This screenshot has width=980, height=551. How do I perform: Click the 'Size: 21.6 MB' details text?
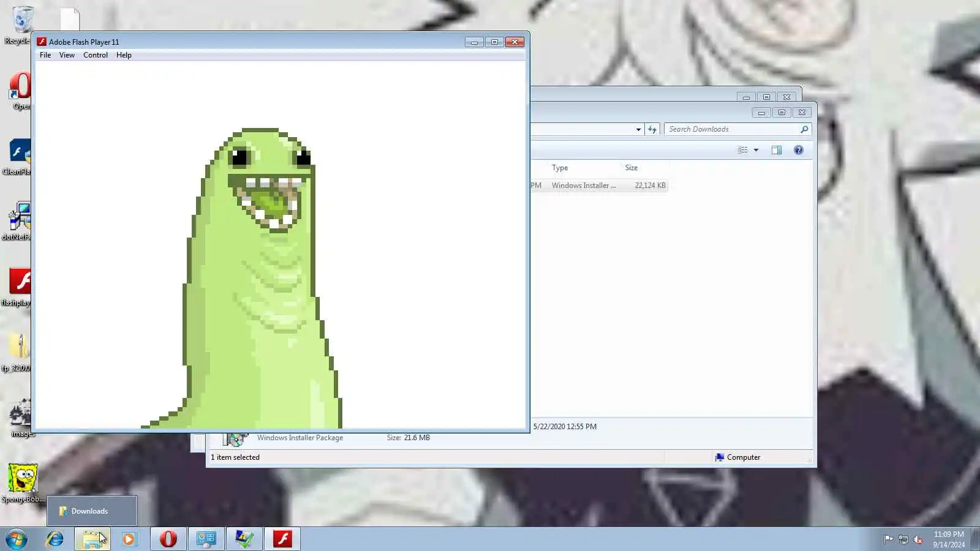click(409, 438)
